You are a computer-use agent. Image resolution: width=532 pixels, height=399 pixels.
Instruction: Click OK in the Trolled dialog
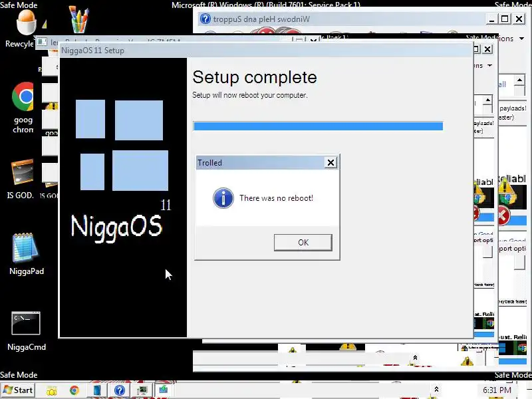coord(303,242)
